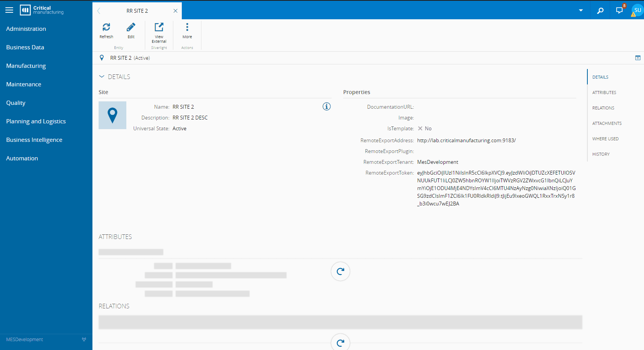Screen dimensions: 644x350
Task: Click the back arrow beside tab
Action: click(x=99, y=11)
